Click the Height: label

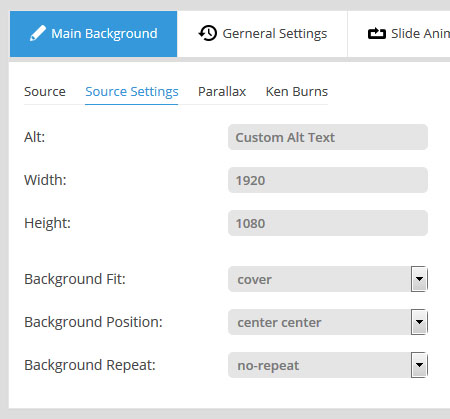pos(47,223)
